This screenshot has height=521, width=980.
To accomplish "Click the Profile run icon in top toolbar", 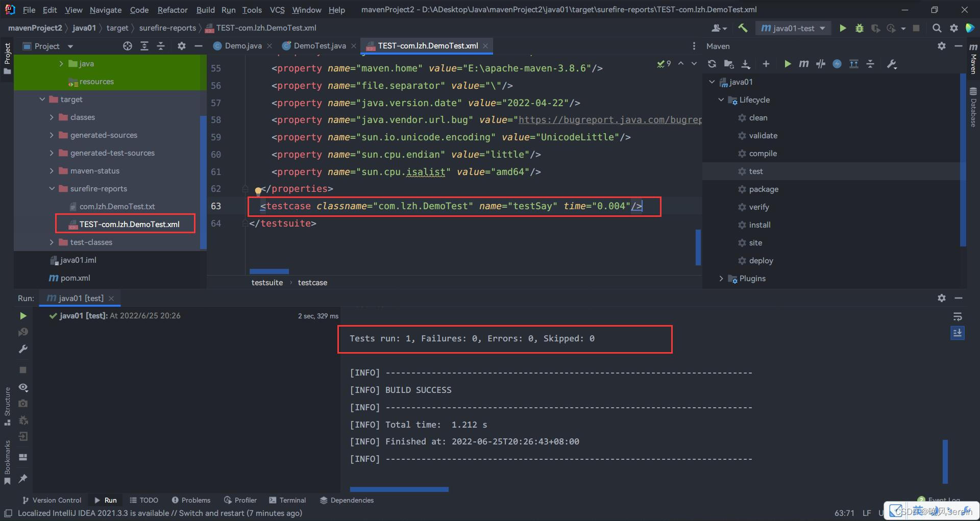I will 891,28.
